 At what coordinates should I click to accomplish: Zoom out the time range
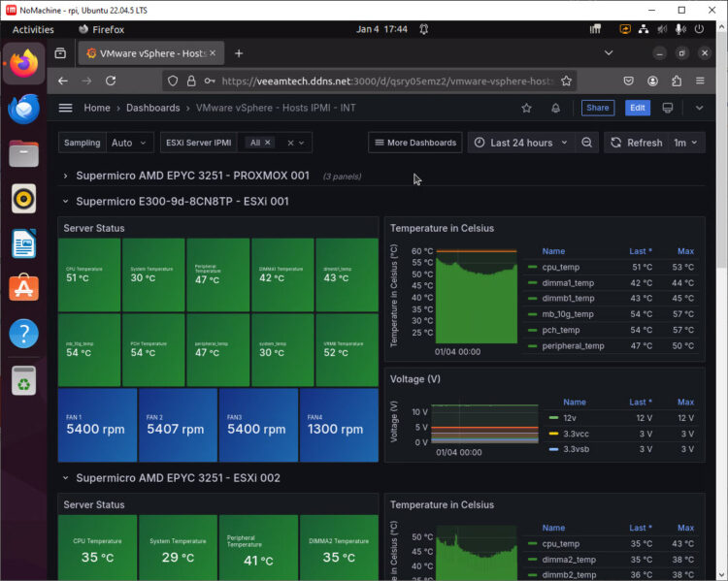tap(586, 143)
